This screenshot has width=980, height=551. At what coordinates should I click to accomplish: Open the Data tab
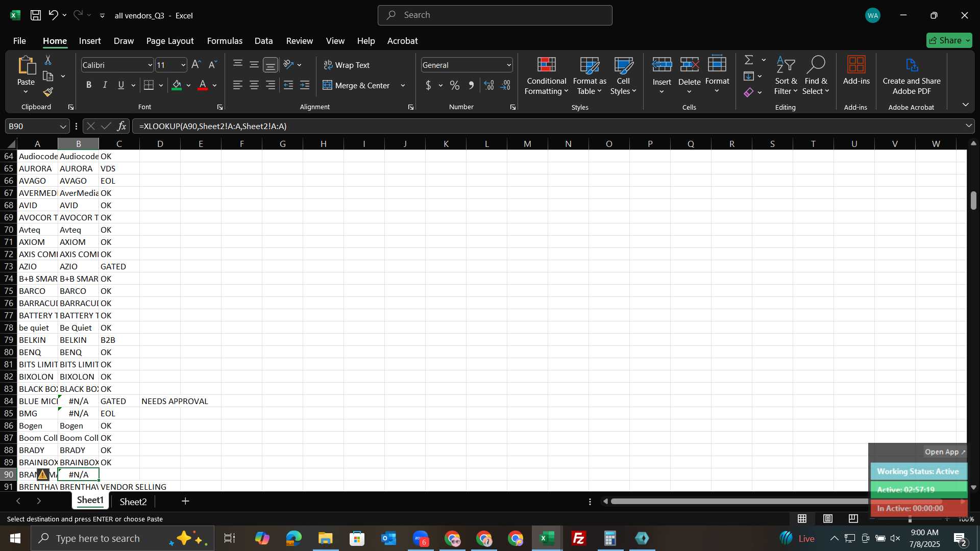click(x=263, y=41)
